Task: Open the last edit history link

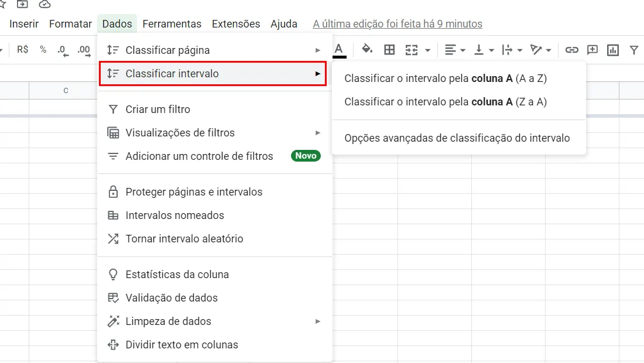Action: (397, 24)
